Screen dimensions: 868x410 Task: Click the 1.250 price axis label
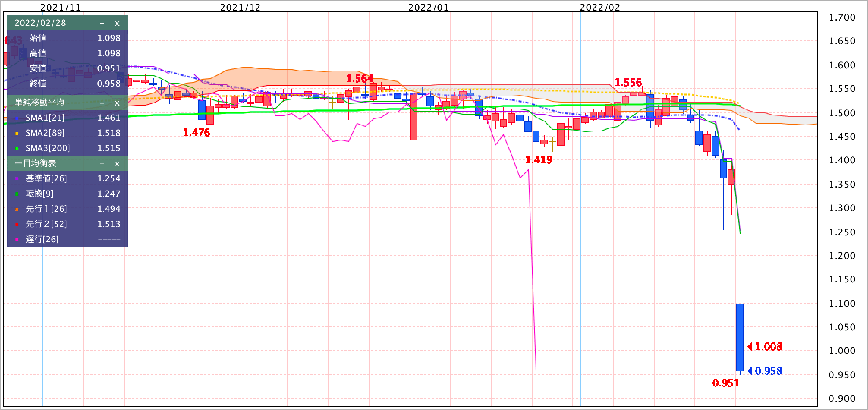coord(842,232)
